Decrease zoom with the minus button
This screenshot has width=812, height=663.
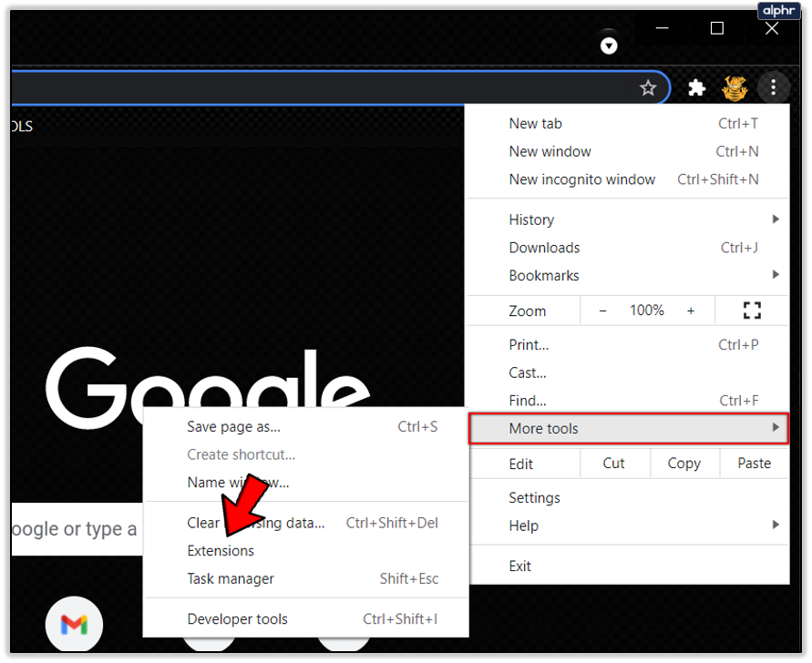(x=602, y=311)
